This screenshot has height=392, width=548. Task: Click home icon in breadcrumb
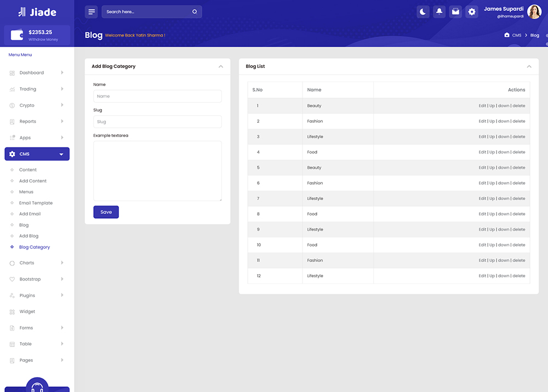click(507, 35)
